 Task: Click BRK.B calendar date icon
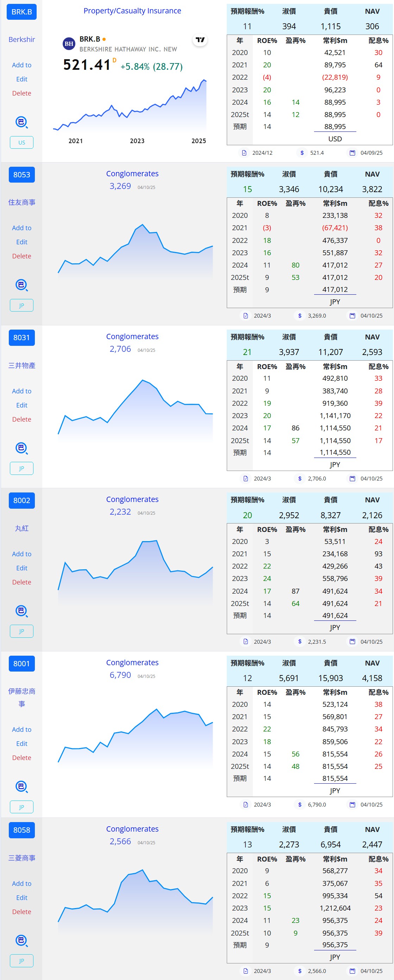(352, 153)
